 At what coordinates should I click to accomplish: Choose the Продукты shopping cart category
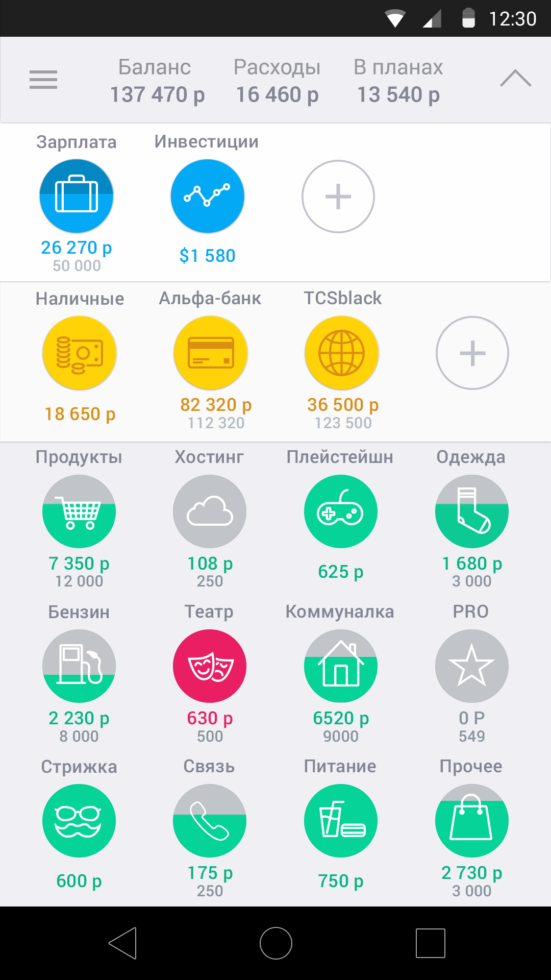(x=79, y=511)
